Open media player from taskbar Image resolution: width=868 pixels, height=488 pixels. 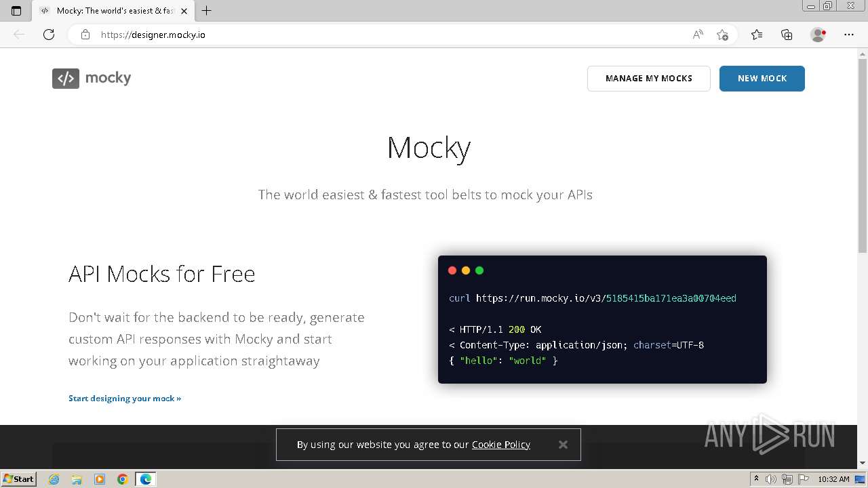[100, 479]
